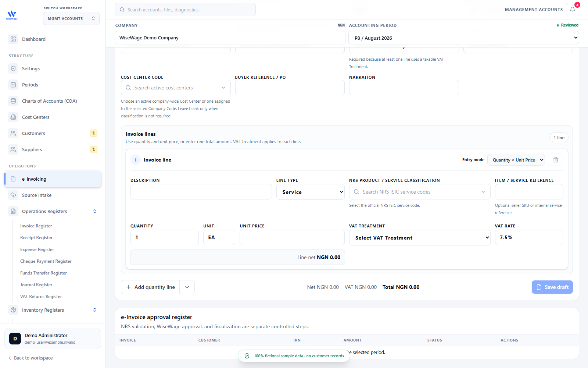Click the WiseWage logo

[x=12, y=15]
